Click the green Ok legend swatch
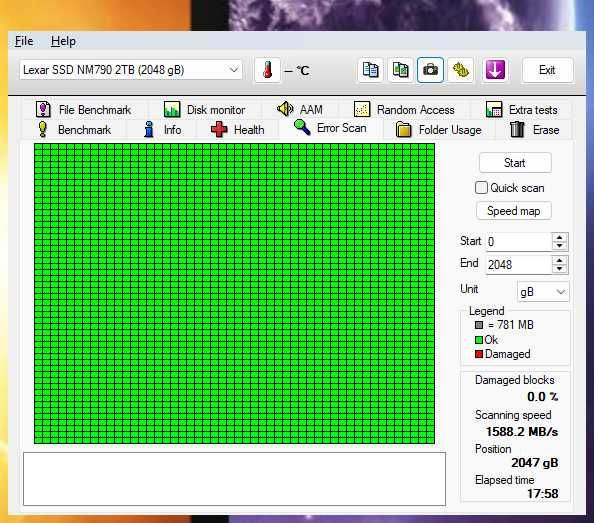594x523 pixels. (479, 340)
